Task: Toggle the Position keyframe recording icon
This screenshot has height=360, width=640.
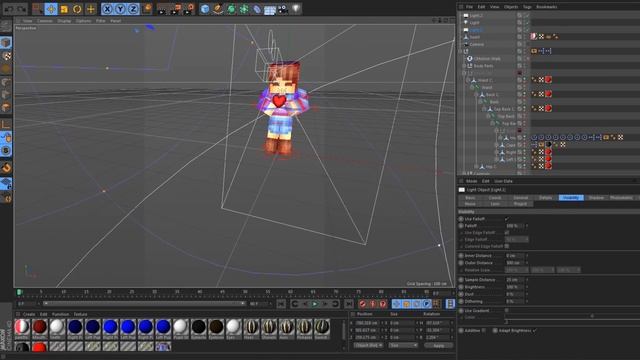Action: pyautogui.click(x=396, y=304)
